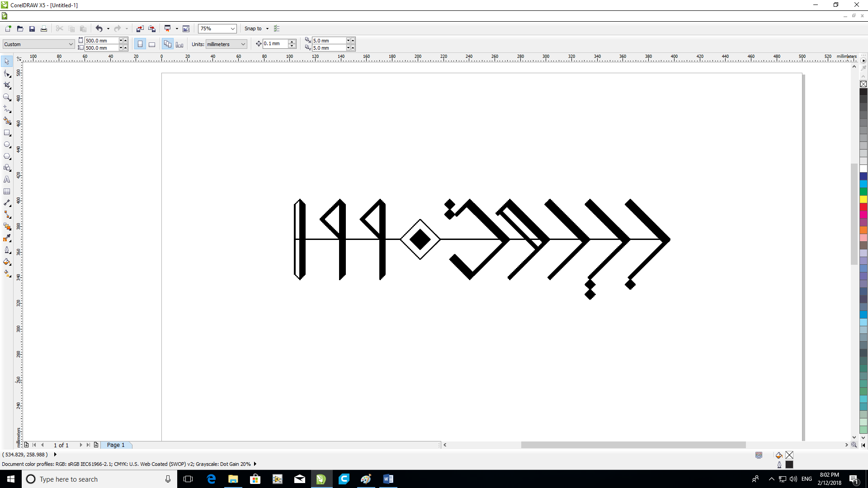Print the document

44,28
